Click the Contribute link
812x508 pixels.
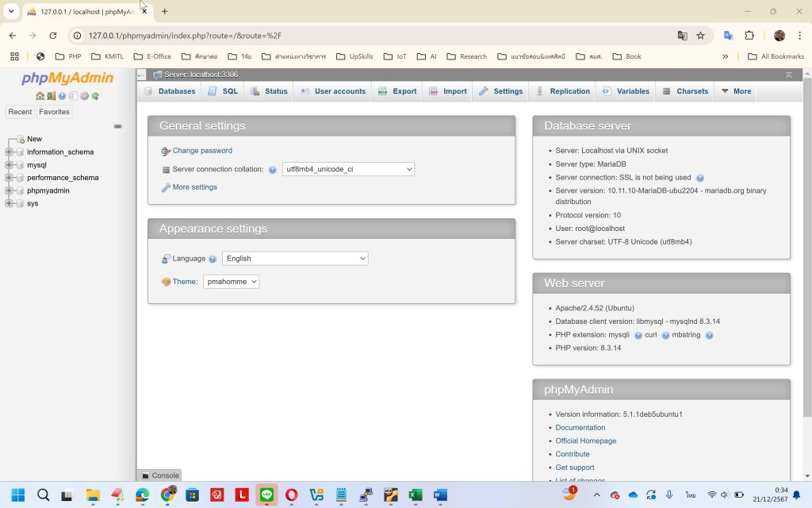(573, 454)
